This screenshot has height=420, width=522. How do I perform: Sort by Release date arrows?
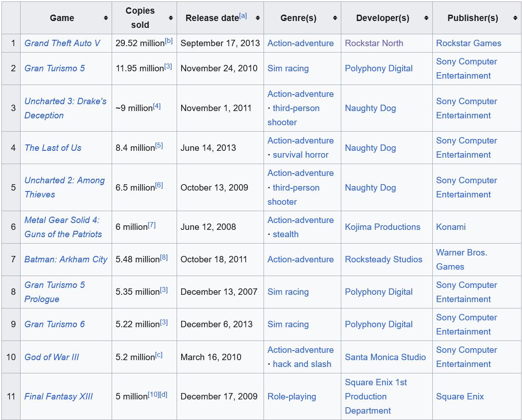click(x=258, y=18)
